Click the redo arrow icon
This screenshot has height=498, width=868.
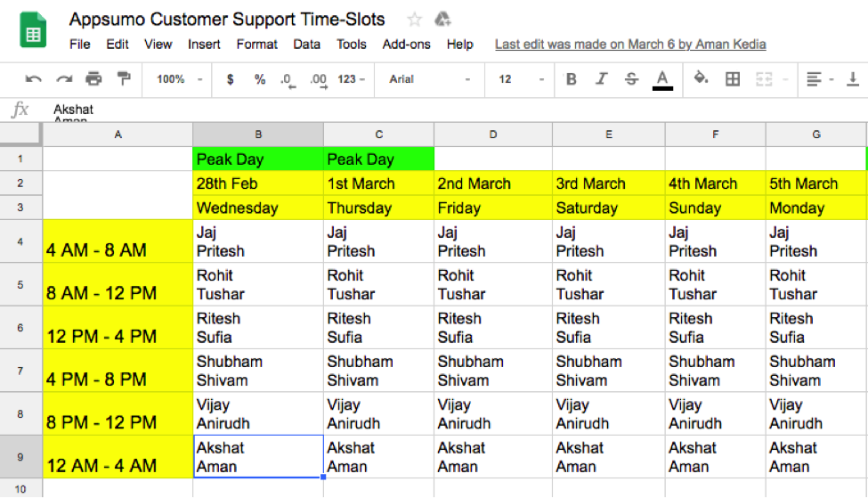coord(64,79)
